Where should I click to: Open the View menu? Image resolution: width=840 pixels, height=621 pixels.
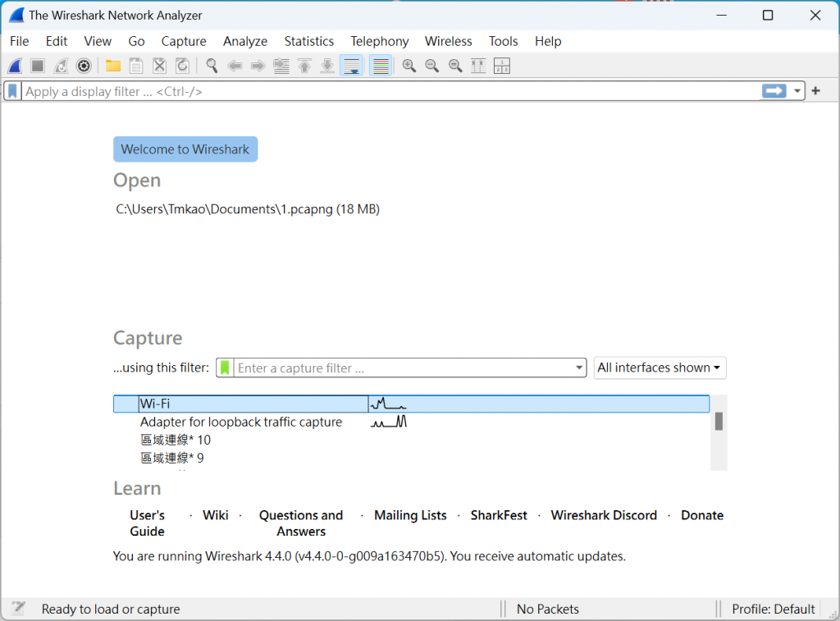tap(98, 41)
